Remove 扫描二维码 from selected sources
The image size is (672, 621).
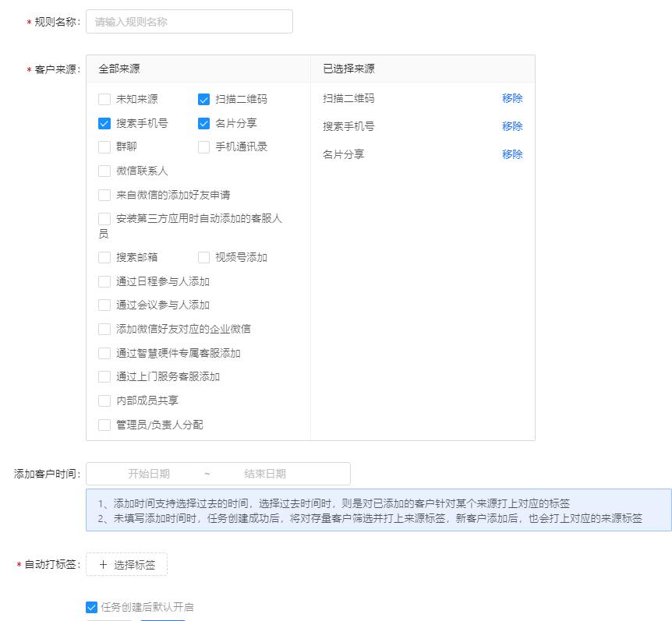(513, 97)
